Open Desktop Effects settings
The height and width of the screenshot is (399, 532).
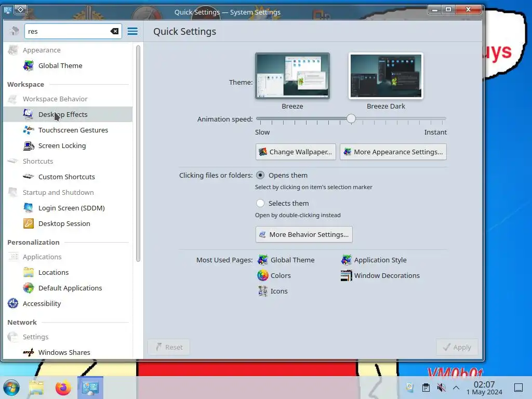[x=68, y=114]
